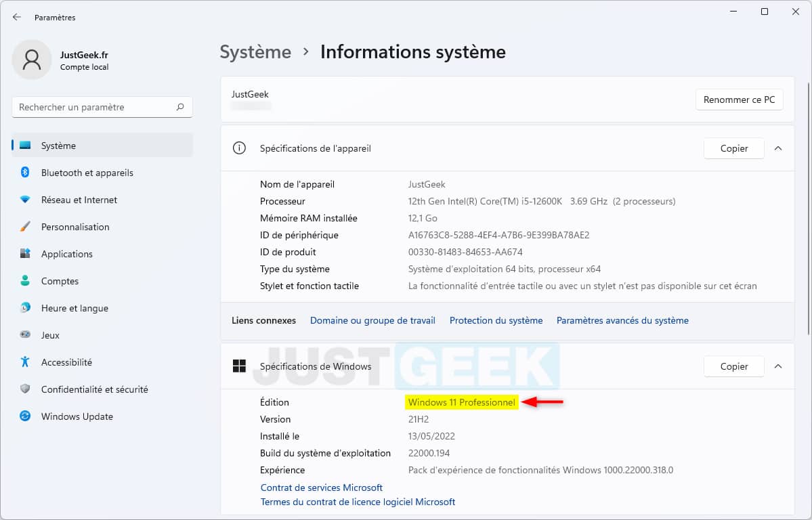Image resolution: width=812 pixels, height=520 pixels.
Task: Click the Personnalisation paintbrush icon
Action: click(x=25, y=226)
